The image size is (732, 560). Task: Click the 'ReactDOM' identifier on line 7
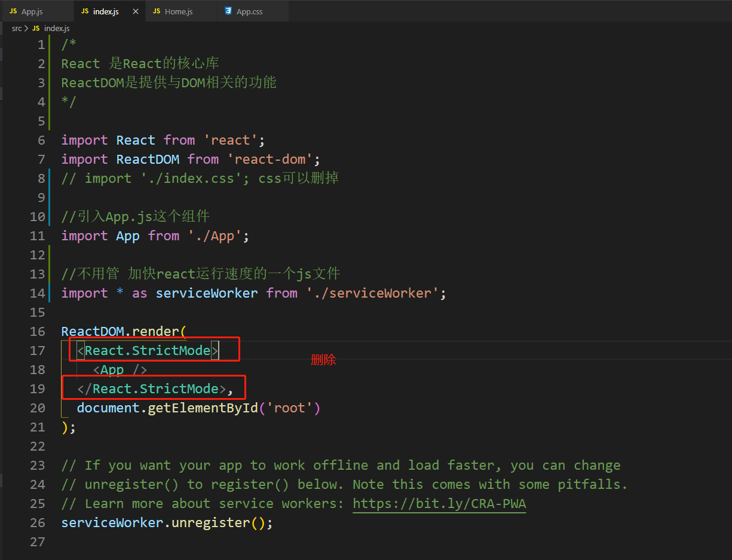click(x=148, y=160)
